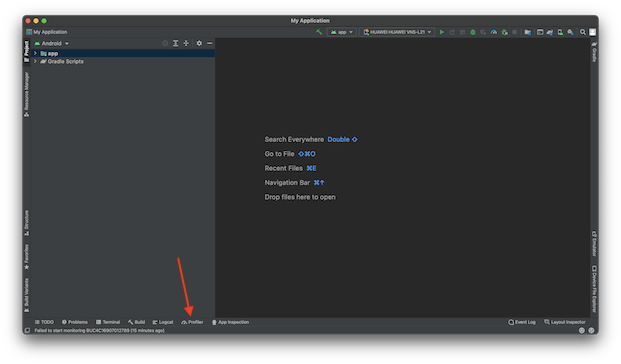Image resolution: width=621 pixels, height=364 pixels.
Task: Expand the Gradle Scripts tree node
Action: coord(35,61)
